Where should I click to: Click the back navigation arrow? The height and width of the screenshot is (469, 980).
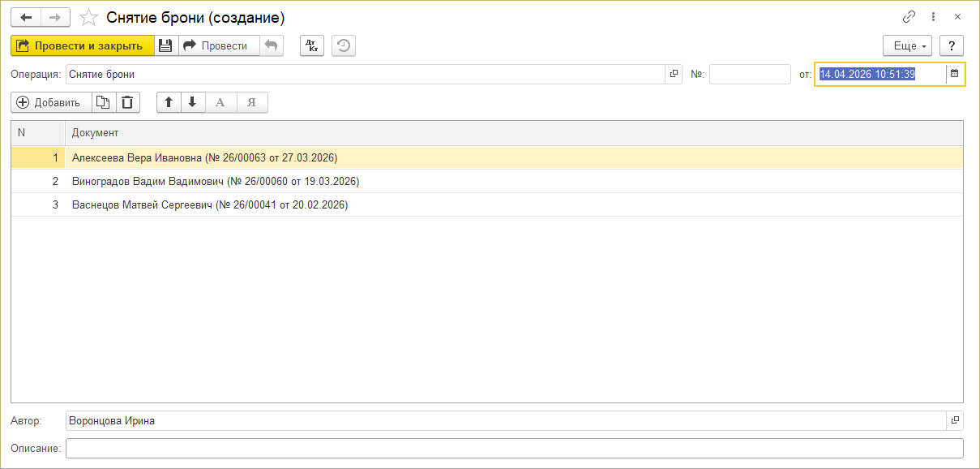pos(26,17)
